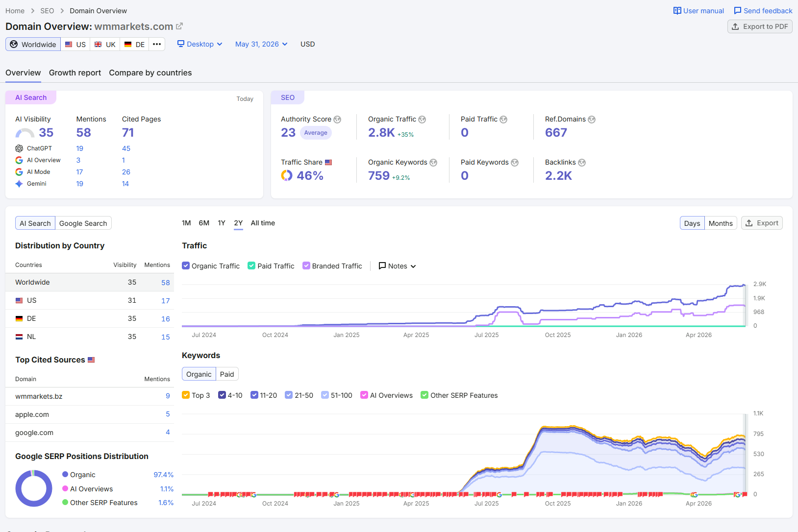Click the Backlinks info icon
The height and width of the screenshot is (532, 798).
point(582,163)
